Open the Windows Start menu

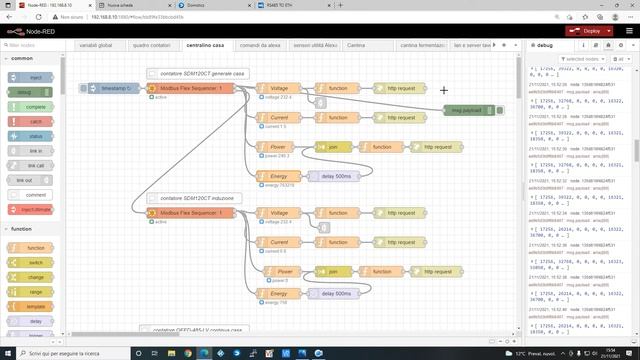click(x=8, y=353)
